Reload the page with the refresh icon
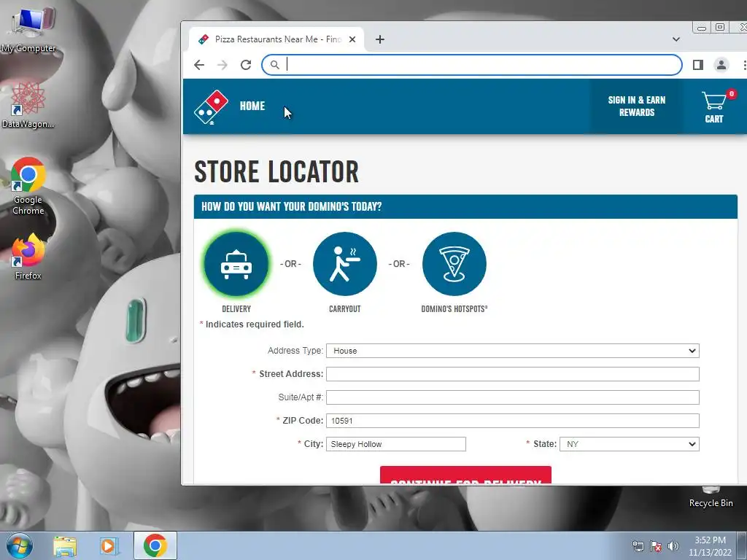The image size is (747, 560). [x=246, y=65]
